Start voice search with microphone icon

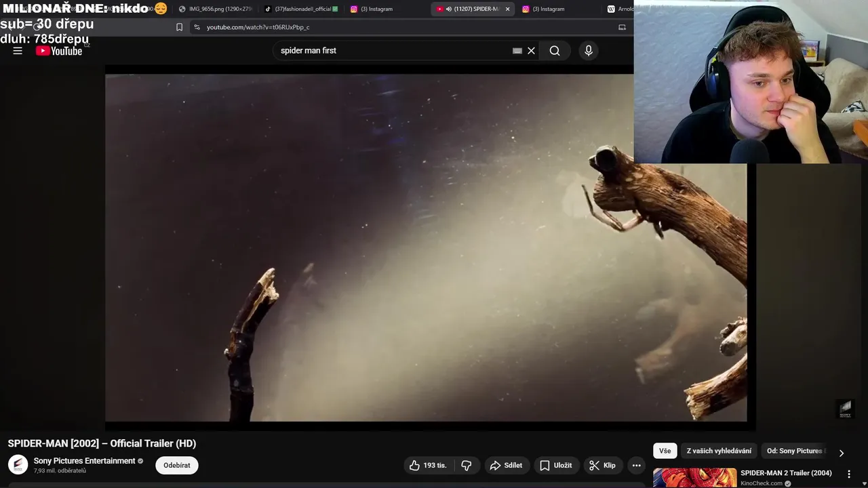click(x=589, y=50)
